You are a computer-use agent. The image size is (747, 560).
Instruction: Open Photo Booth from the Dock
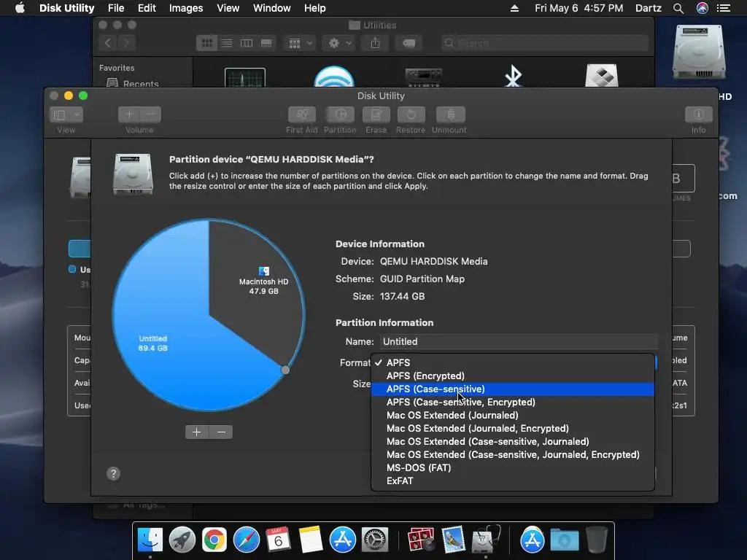pyautogui.click(x=421, y=540)
